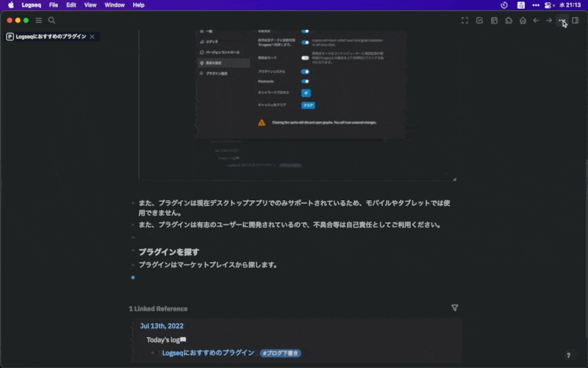Image resolution: width=588 pixels, height=368 pixels.
Task: Open the linked Logseqにおすすめのプラグイン page reference
Action: pos(208,353)
